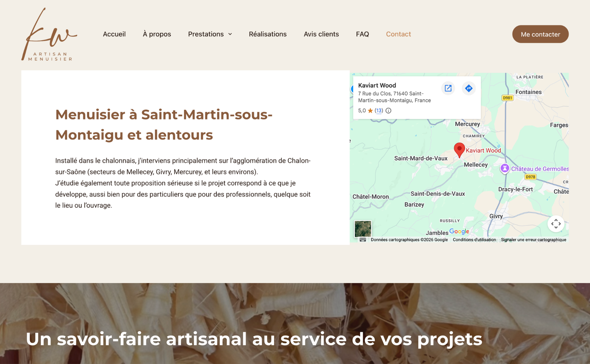Select the Contact menu item

click(398, 34)
